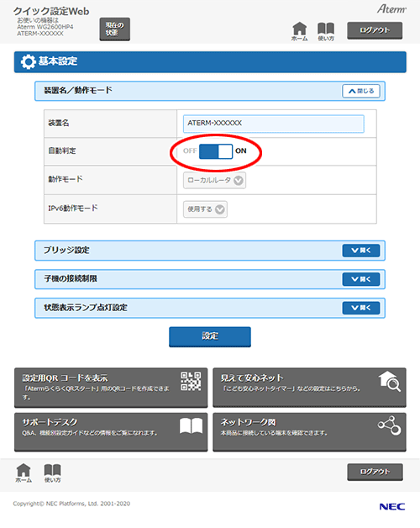Click the 自動判定 row label

62,150
